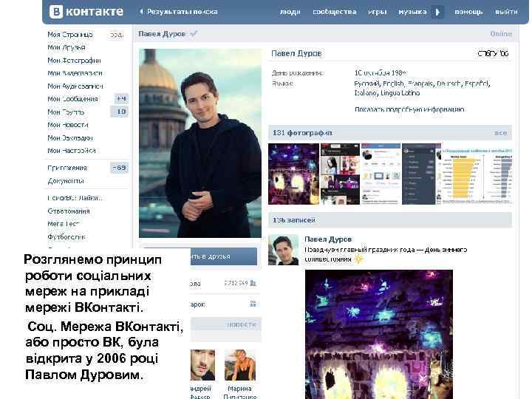Open friend Андрей's avatar thumbnail
Screen dimensions: 532x399
click(x=202, y=365)
